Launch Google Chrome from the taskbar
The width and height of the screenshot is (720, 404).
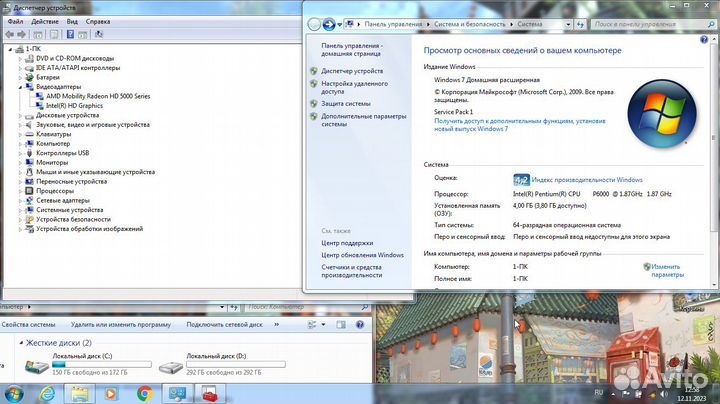(145, 394)
